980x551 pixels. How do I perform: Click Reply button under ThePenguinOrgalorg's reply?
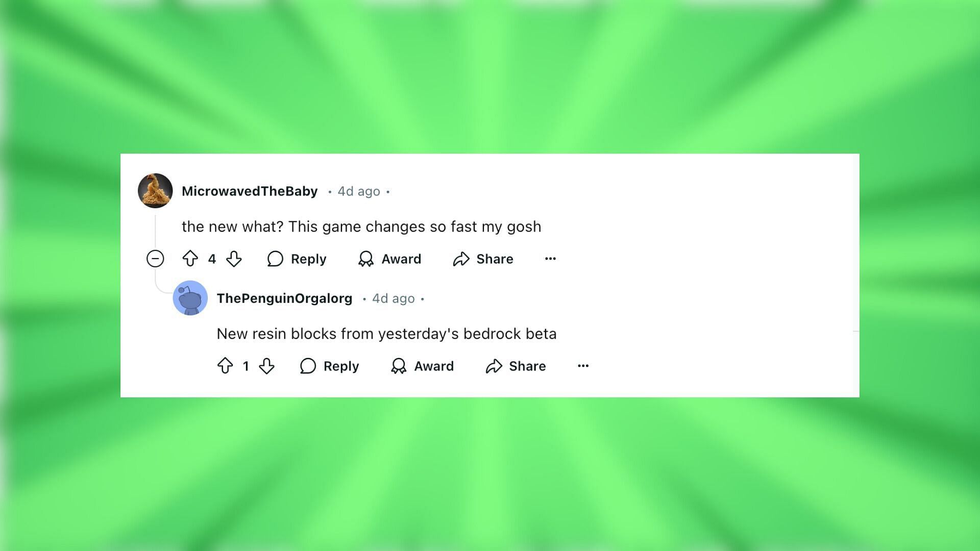(x=329, y=366)
